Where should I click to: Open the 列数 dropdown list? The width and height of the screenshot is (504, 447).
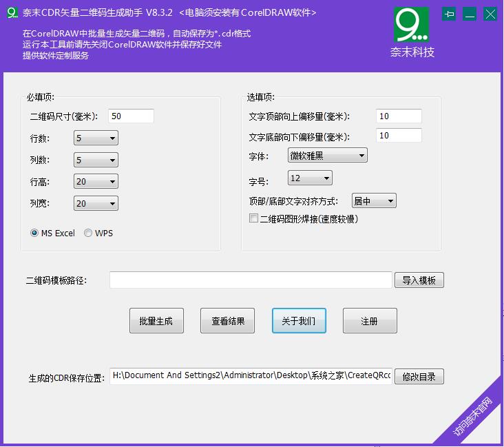(x=96, y=160)
